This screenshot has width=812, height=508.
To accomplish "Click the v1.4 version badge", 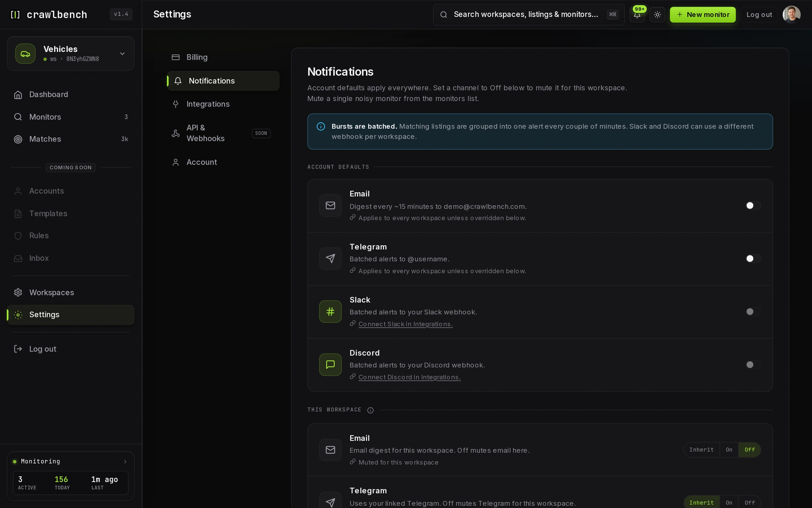I will pos(121,14).
